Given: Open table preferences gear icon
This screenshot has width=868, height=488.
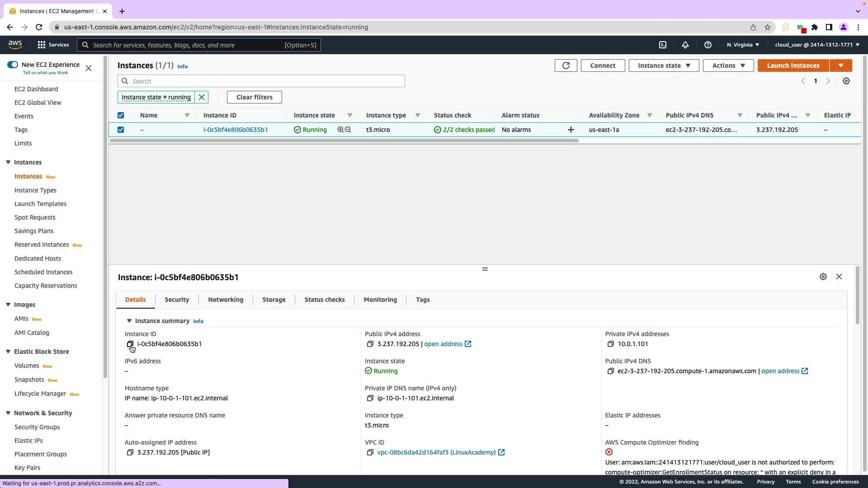Looking at the screenshot, I should tap(846, 81).
